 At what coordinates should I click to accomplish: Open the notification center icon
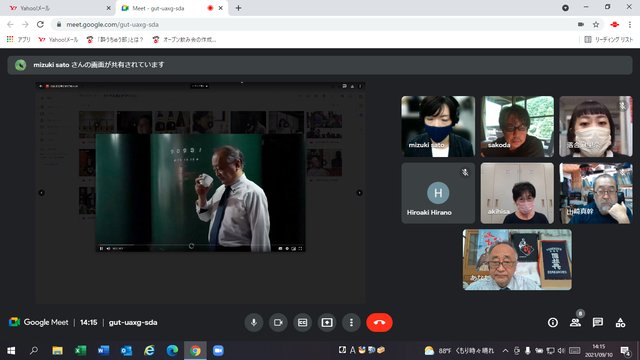click(x=625, y=351)
